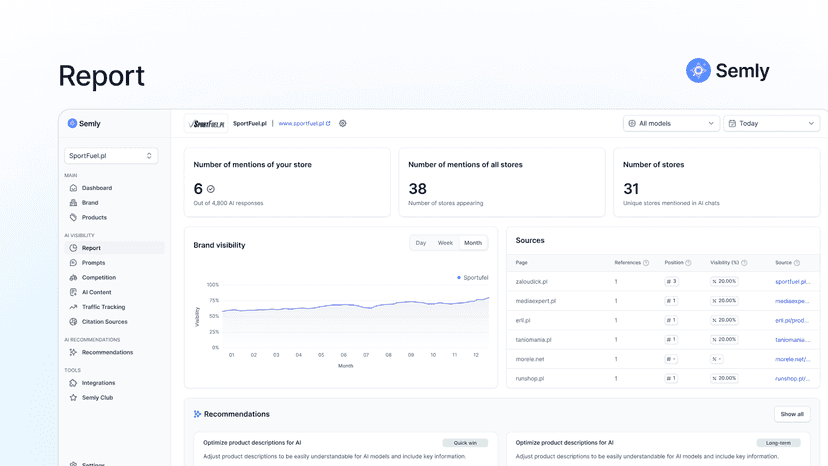Open the SportFuel.pl store selector

(111, 156)
